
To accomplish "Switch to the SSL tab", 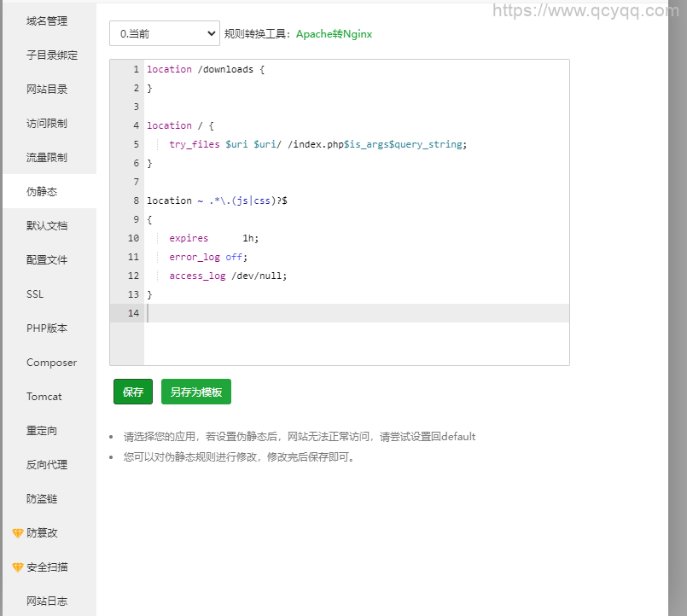I will pyautogui.click(x=35, y=293).
